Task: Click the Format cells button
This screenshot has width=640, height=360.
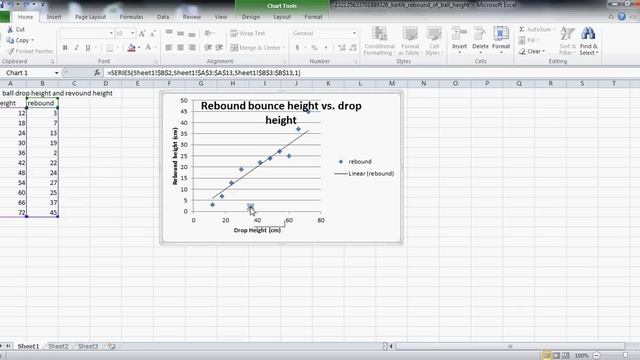Action: pos(501,40)
